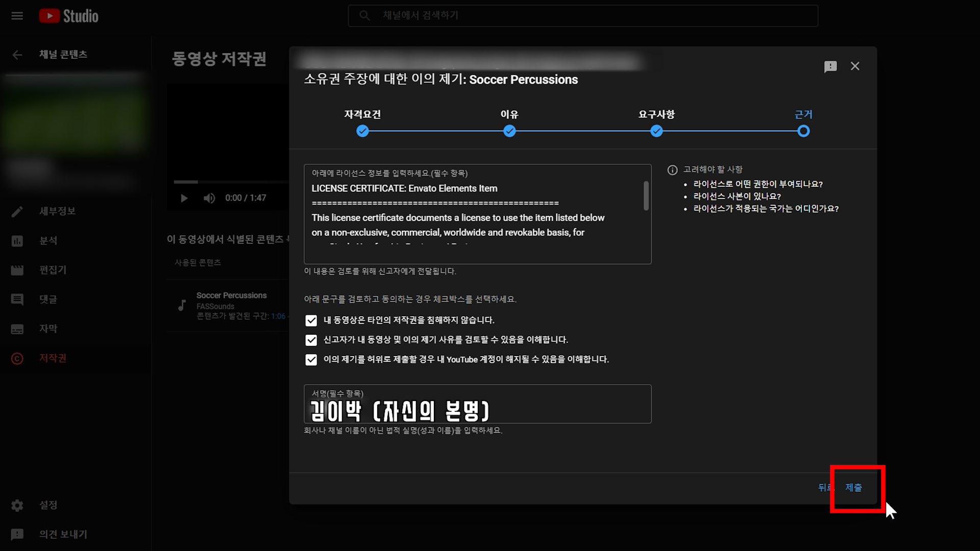Open 세부정보 pencil icon in sidebar
Image resolution: width=980 pixels, height=551 pixels.
tap(17, 211)
